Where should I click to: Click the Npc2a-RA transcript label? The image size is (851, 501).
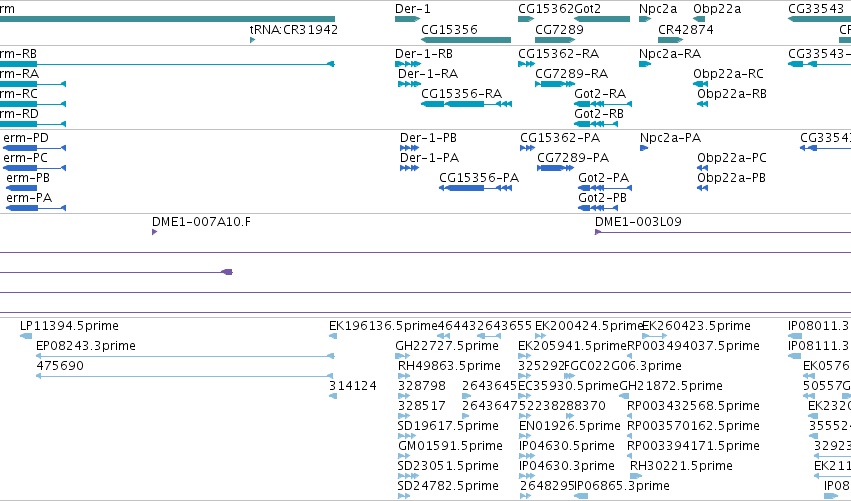670,54
